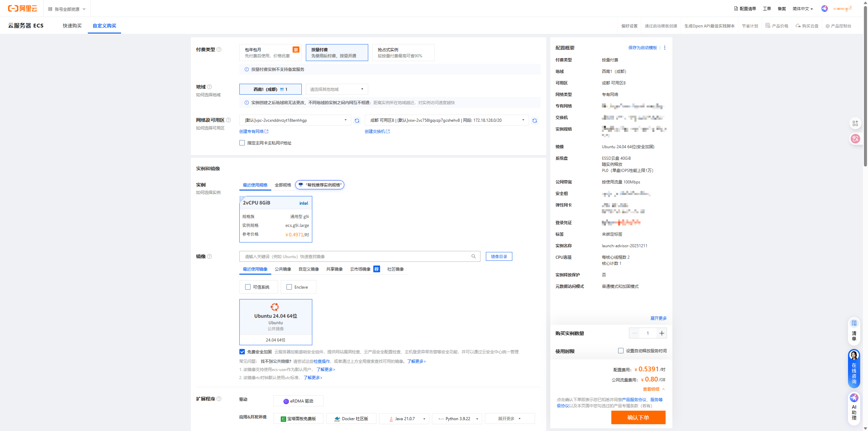
Task: Open the 在线咨询 online chat icon
Action: [x=854, y=369]
